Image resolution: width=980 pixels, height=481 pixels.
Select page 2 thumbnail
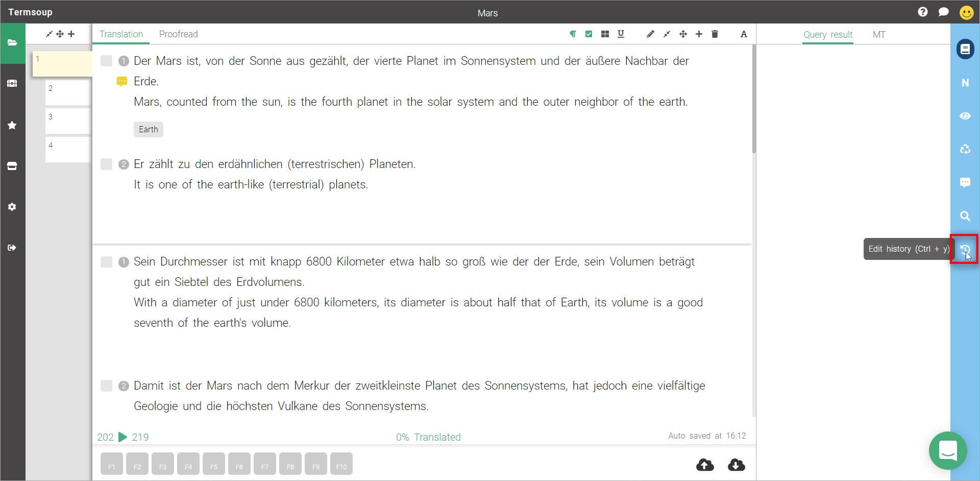point(68,92)
